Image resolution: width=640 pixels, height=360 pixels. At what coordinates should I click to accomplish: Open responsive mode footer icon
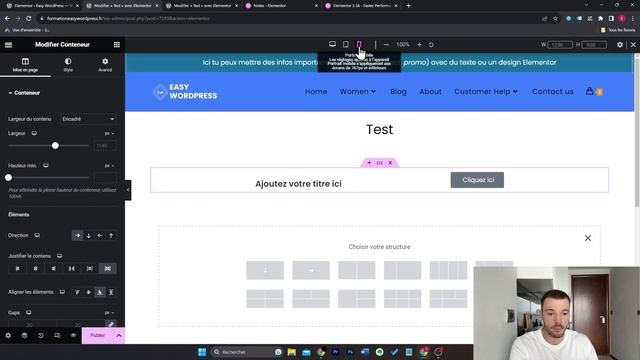57,336
